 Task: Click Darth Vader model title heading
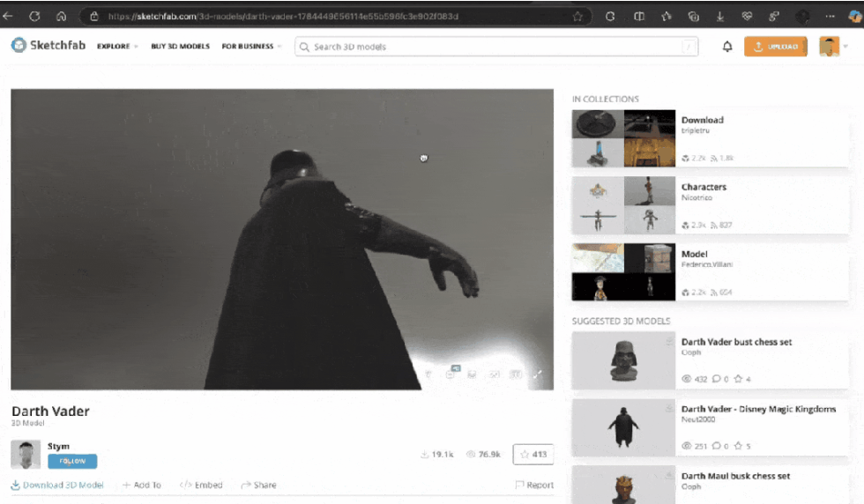pos(51,411)
